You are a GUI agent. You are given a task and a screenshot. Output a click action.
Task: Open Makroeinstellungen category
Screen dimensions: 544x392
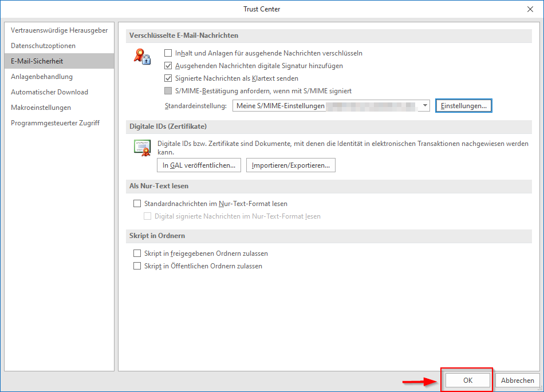pos(41,108)
